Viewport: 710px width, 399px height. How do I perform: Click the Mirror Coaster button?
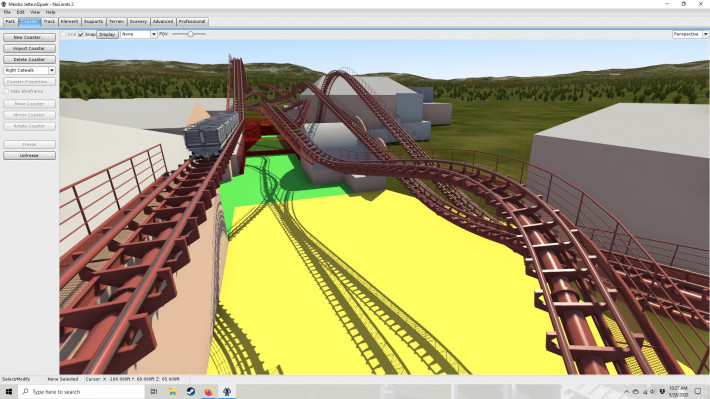coord(29,115)
